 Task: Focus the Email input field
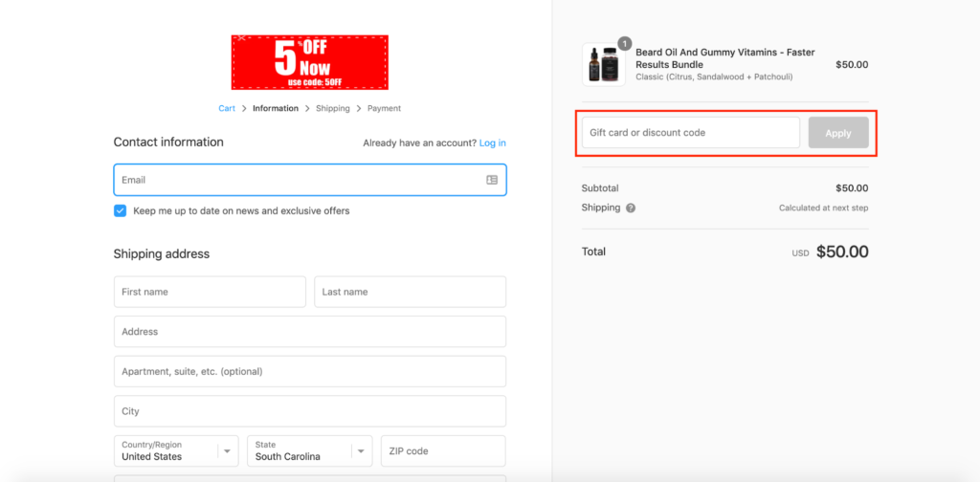tap(310, 180)
